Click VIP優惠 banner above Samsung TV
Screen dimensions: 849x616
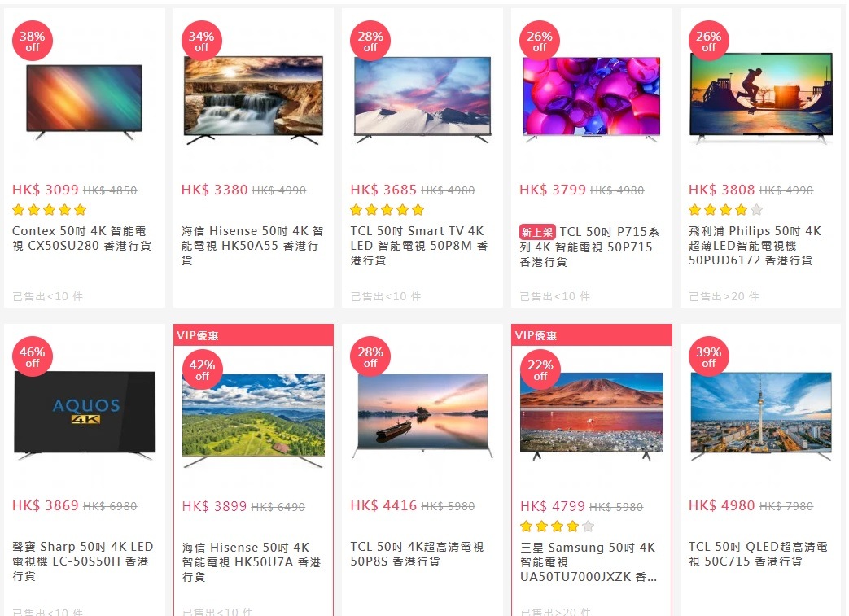coord(591,335)
